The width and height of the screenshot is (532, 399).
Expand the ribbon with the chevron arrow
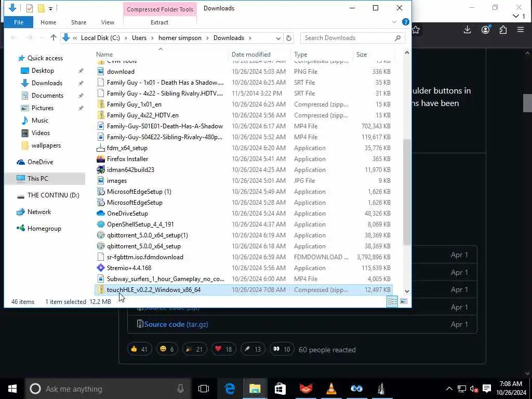click(x=394, y=22)
